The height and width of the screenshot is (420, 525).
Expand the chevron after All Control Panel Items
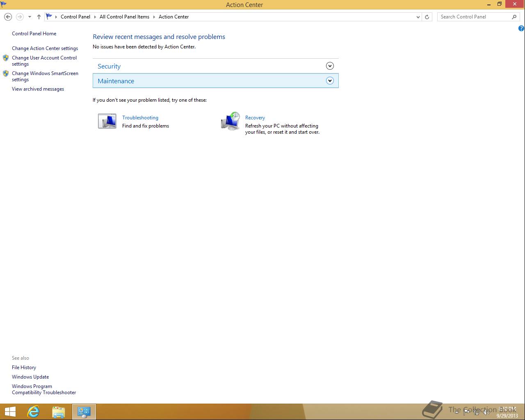[x=154, y=17]
